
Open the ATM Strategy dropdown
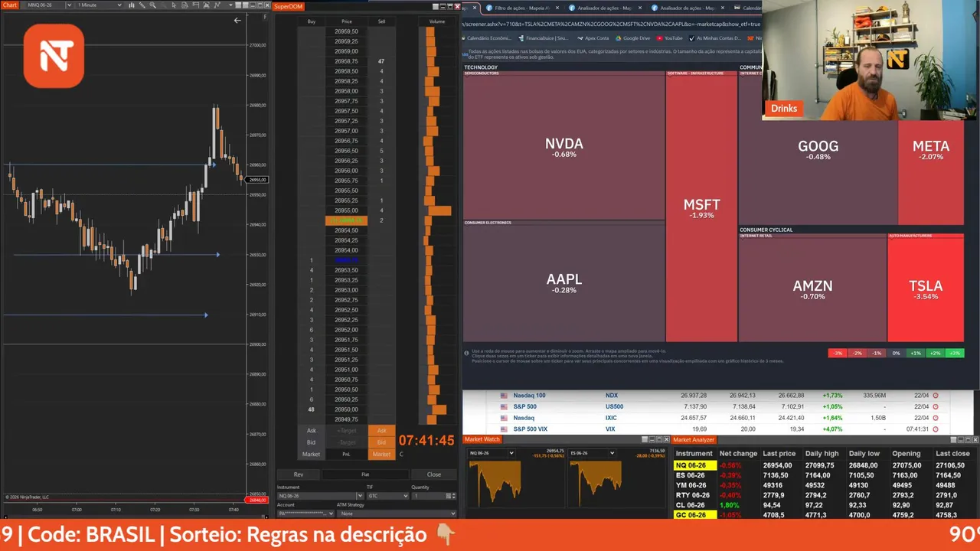click(x=397, y=514)
